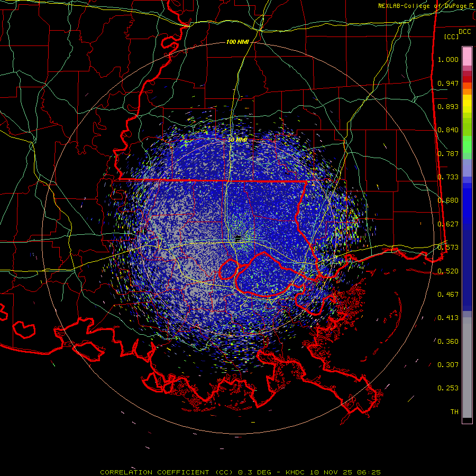Click the 06:25 time in the caption
The image size is (476, 476).
369,472
